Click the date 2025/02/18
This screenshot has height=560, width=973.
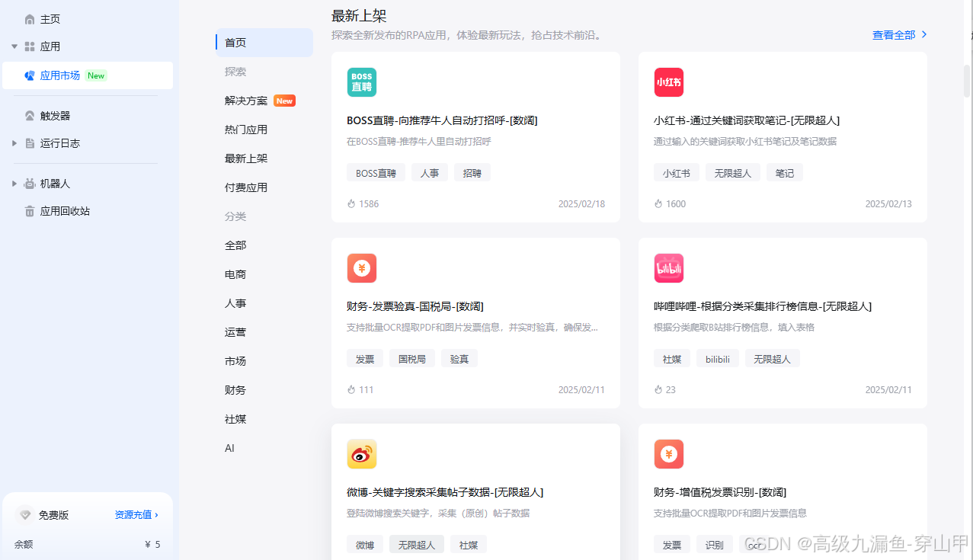581,204
